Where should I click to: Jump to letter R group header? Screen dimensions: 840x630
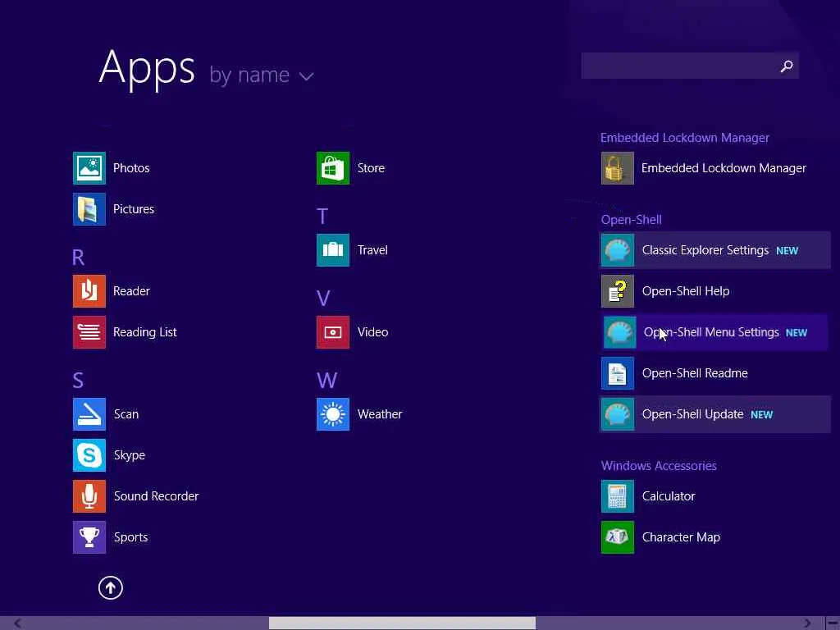(x=78, y=257)
